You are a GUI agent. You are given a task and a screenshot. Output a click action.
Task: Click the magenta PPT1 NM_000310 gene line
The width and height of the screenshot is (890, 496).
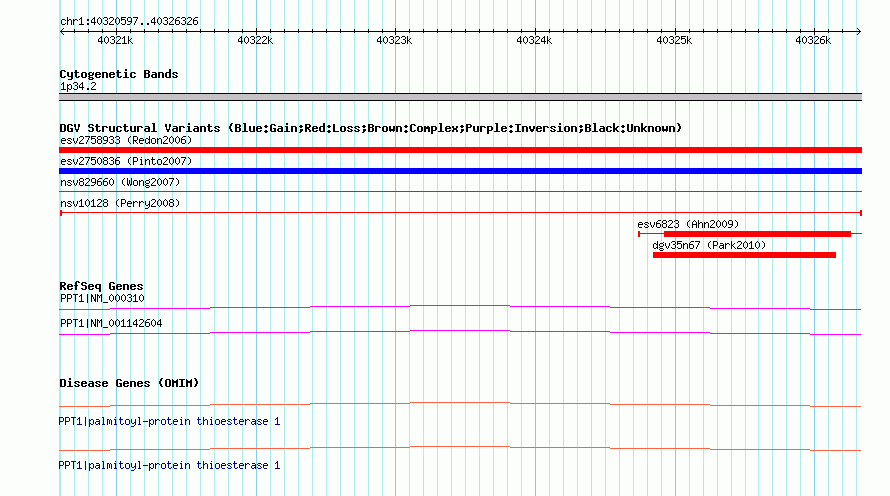coord(460,308)
